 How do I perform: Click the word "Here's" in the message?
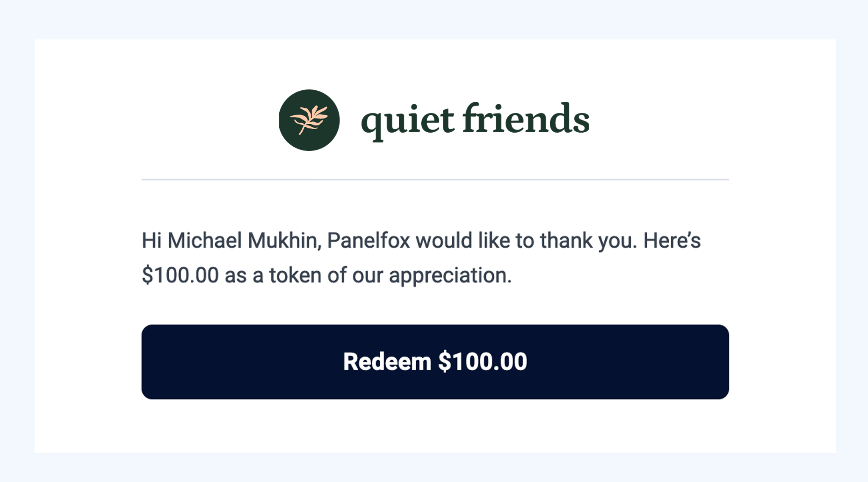pyautogui.click(x=672, y=241)
